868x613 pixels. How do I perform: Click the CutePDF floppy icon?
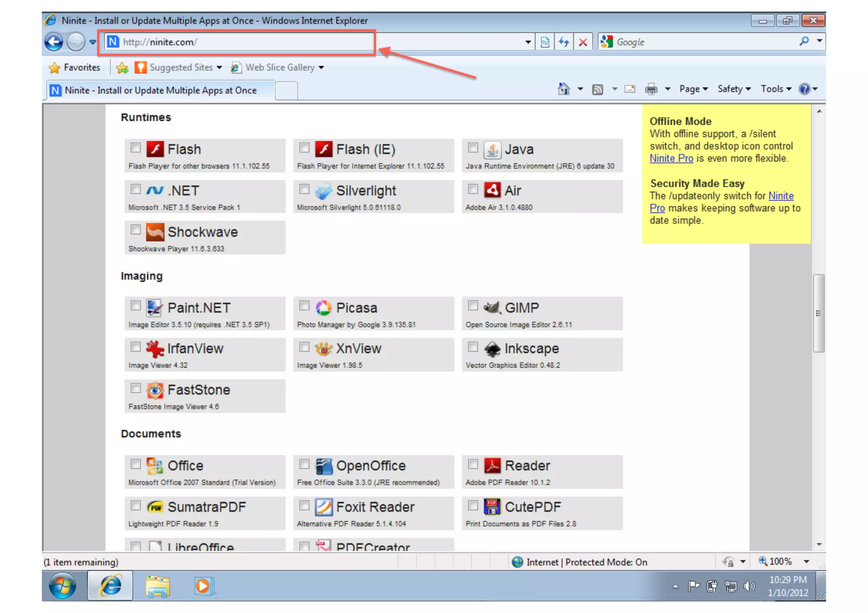tap(492, 507)
